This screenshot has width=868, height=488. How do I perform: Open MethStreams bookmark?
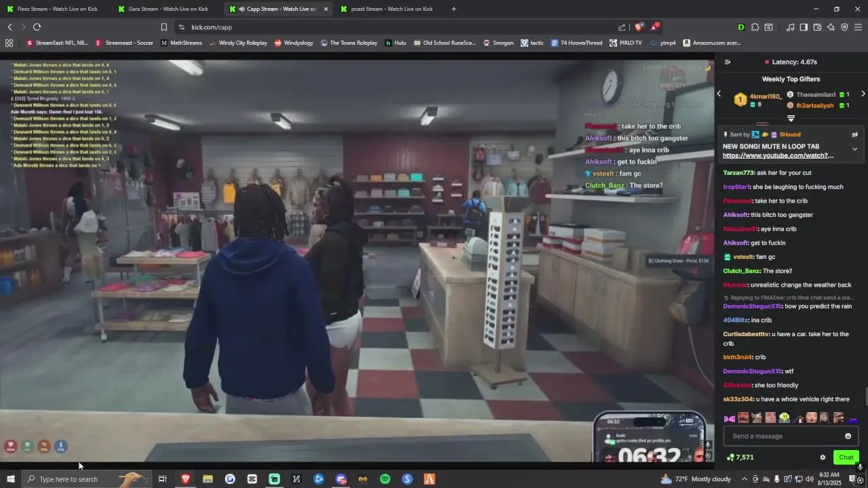click(x=181, y=43)
